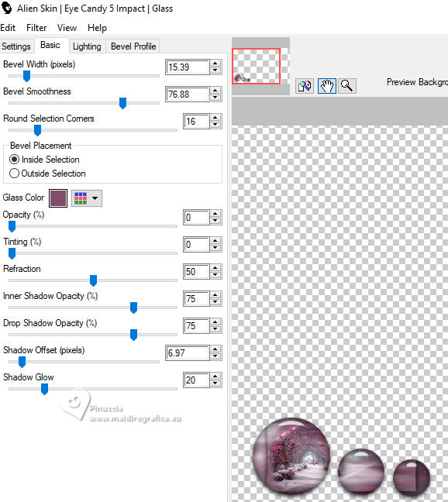Increase Bevel Width with up arrow
Screen dimensions: 448x502
(x=215, y=64)
